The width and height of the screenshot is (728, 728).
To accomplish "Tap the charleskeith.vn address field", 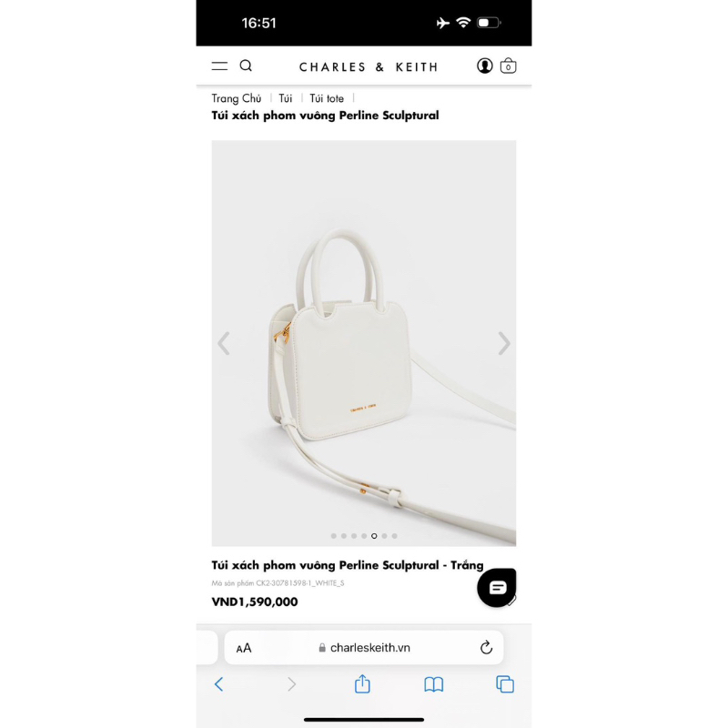I will 364,647.
